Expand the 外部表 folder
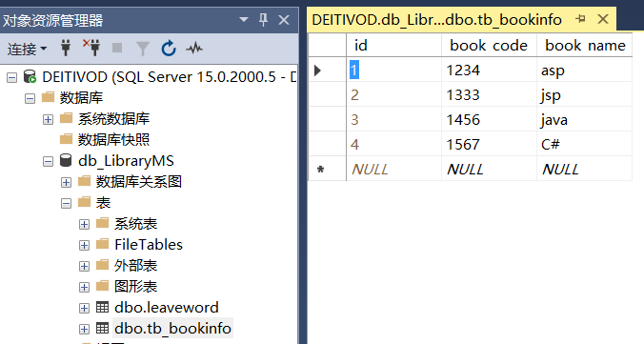This screenshot has width=644, height=344. pyautogui.click(x=84, y=266)
